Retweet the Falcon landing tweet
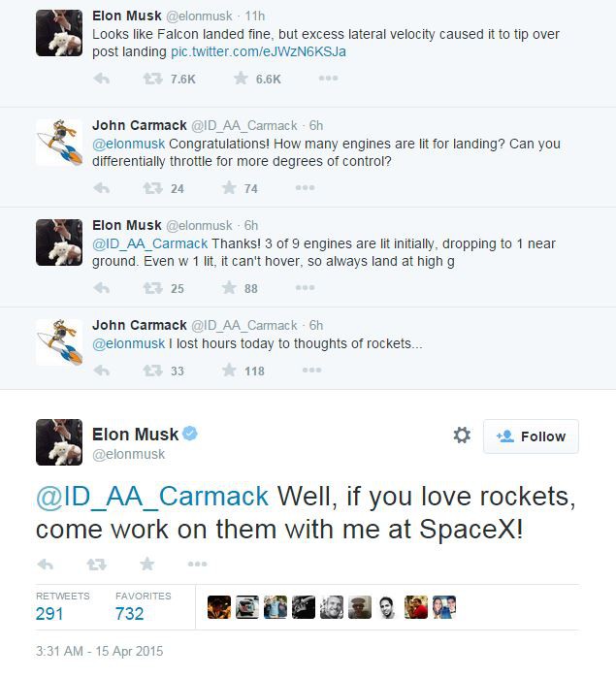This screenshot has width=616, height=678. [x=152, y=79]
